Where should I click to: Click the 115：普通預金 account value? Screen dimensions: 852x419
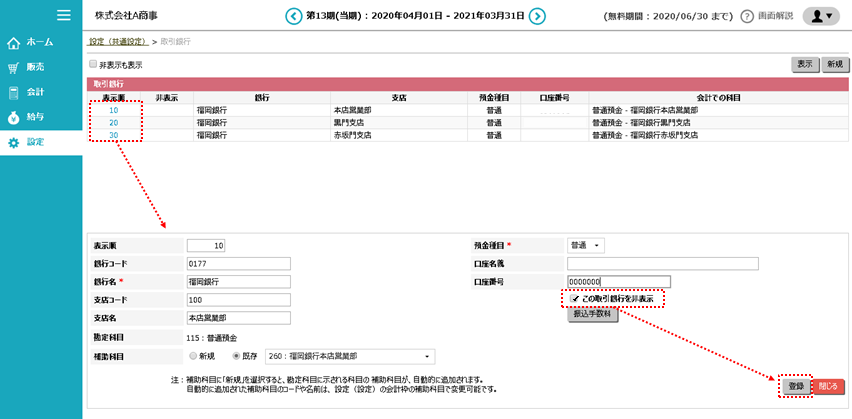(212, 337)
